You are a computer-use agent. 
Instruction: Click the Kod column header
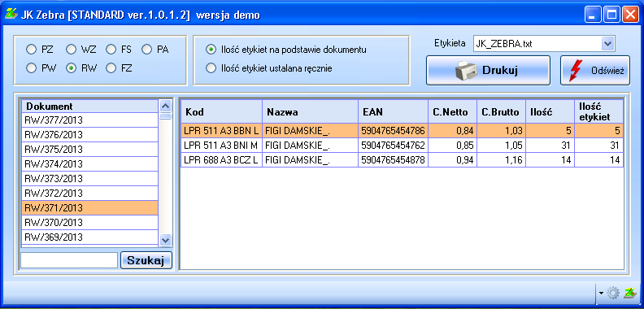222,111
